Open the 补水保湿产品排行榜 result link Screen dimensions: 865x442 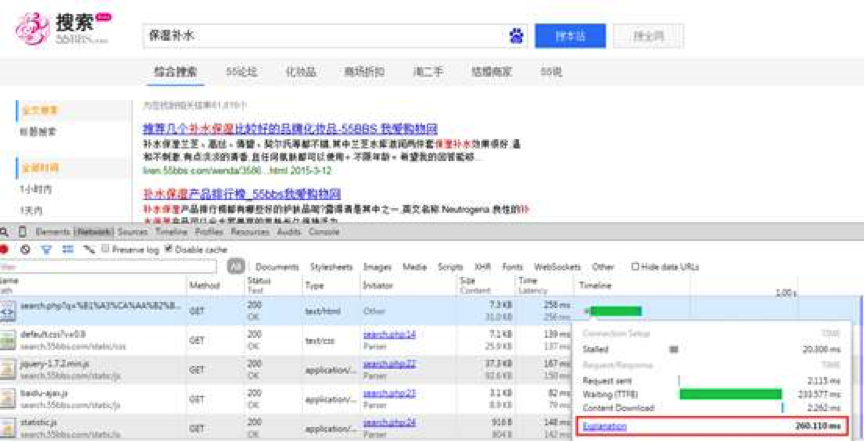pyautogui.click(x=242, y=194)
